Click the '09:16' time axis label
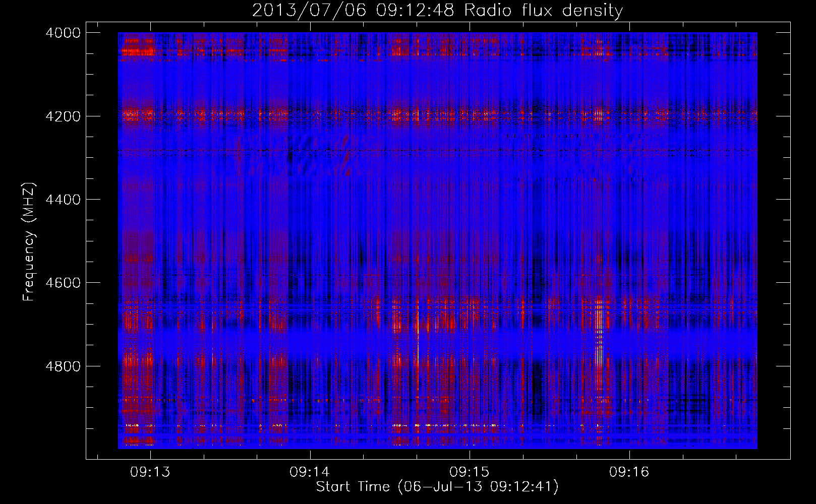 coord(629,472)
